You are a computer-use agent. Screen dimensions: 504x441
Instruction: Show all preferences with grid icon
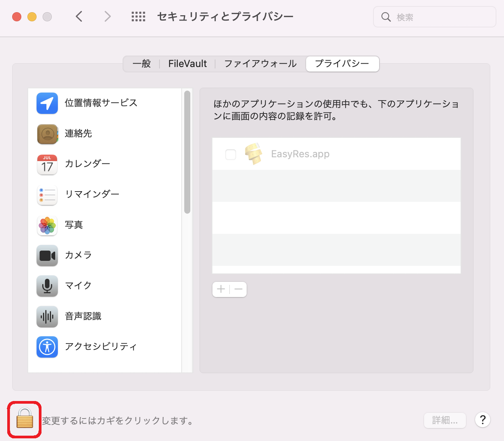tap(138, 17)
